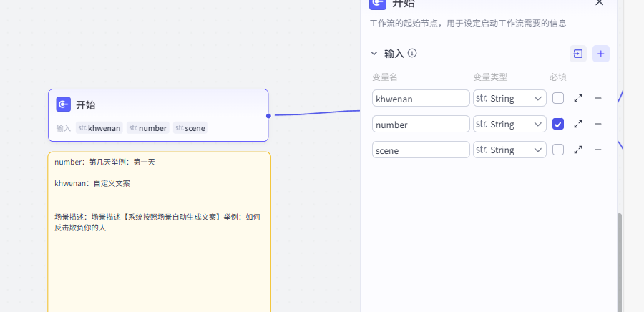Open the type dropdown for number
The height and width of the screenshot is (312, 644).
[x=509, y=124]
